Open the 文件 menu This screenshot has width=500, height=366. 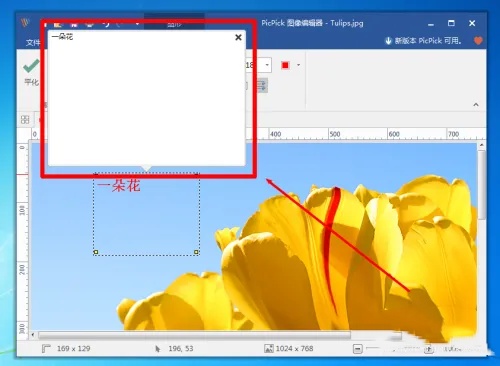click(x=33, y=42)
